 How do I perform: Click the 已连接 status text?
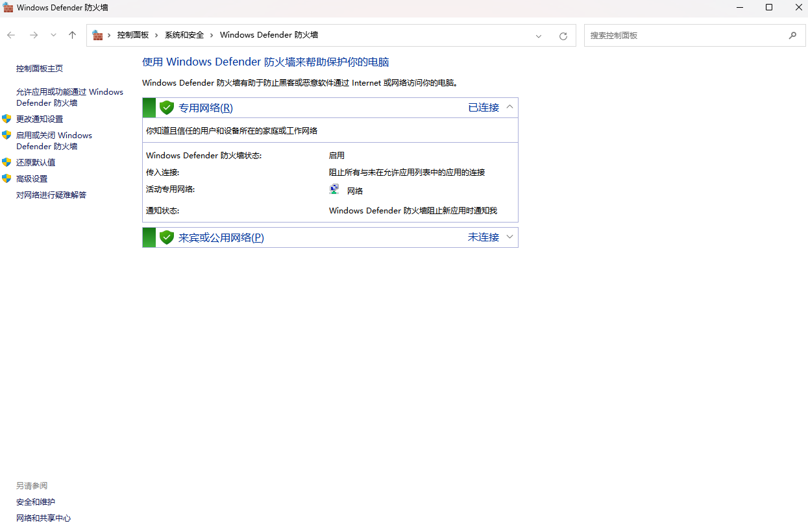coord(484,108)
